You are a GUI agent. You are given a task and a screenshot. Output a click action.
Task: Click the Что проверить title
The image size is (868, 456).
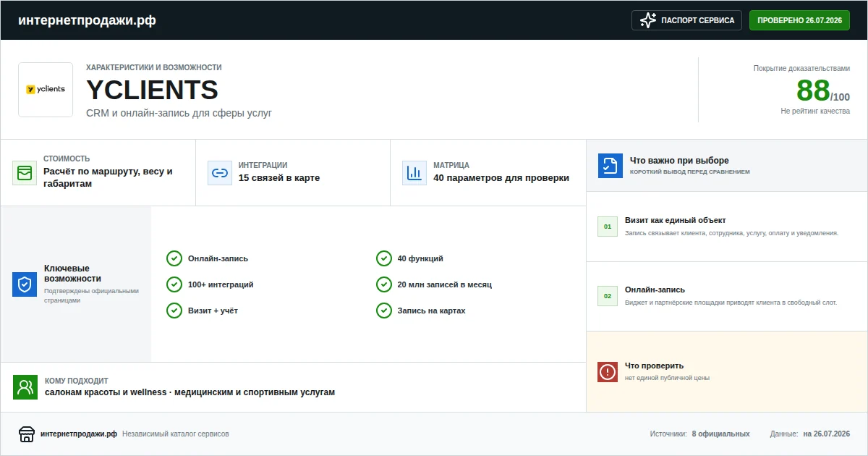(x=654, y=366)
